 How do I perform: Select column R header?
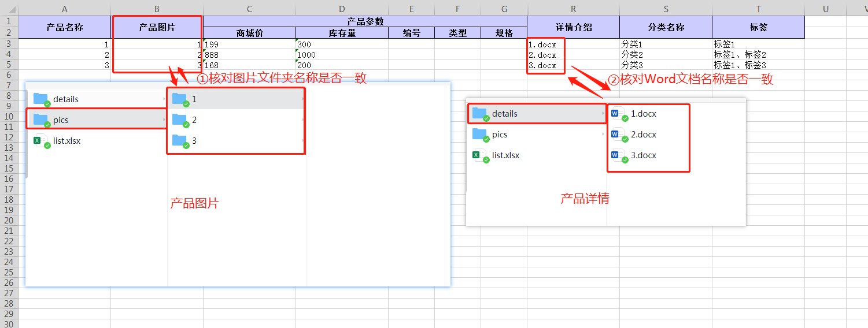(573, 8)
